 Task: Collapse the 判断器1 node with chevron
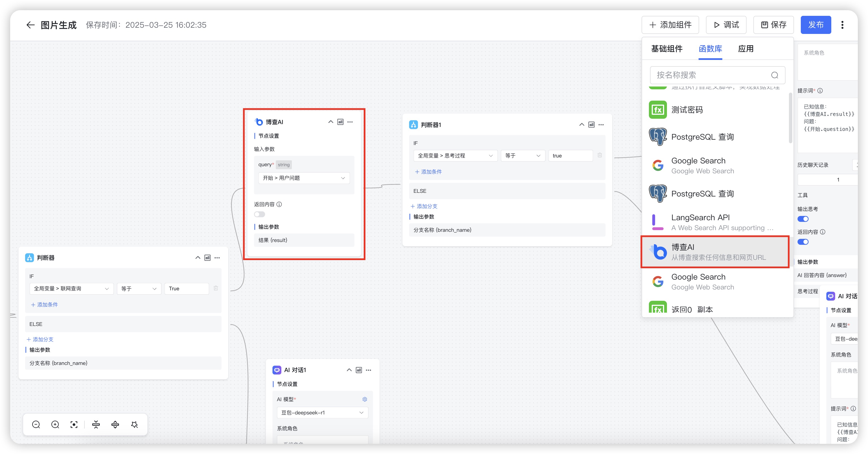(x=582, y=125)
